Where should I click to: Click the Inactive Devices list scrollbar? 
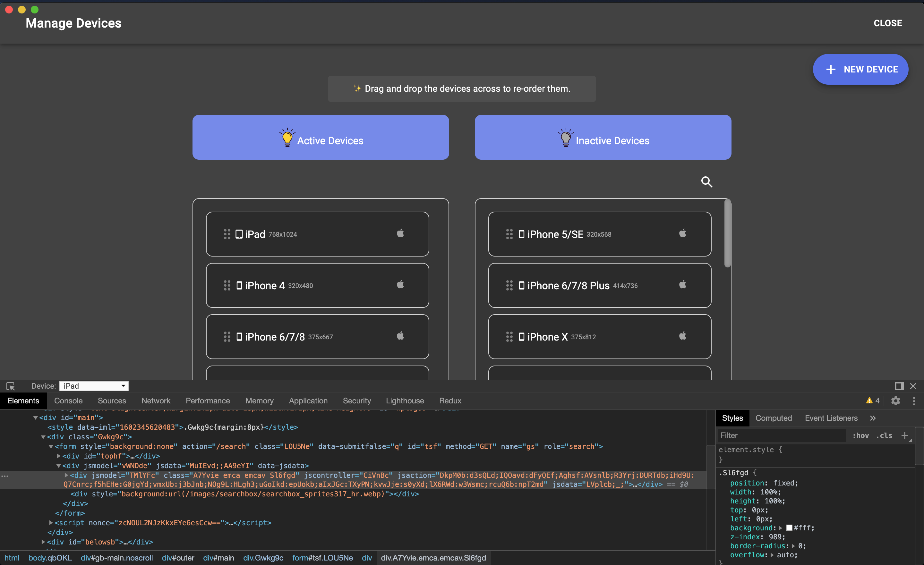tap(728, 233)
